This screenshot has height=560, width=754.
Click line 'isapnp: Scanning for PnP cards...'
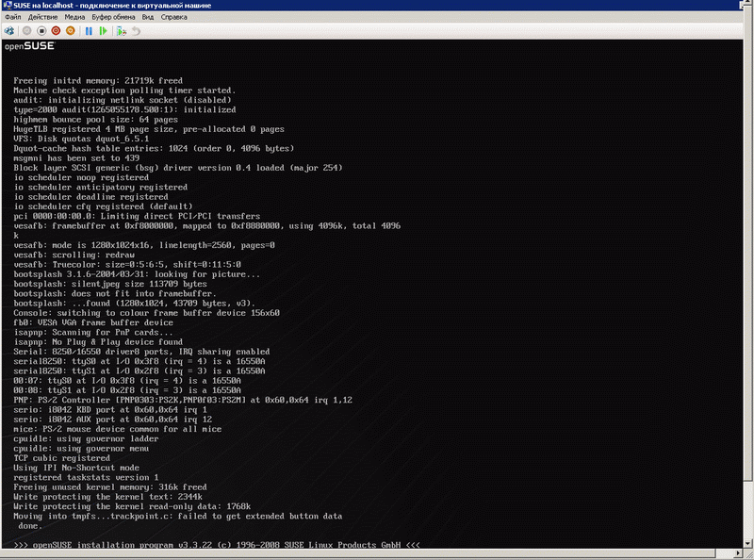coord(93,333)
